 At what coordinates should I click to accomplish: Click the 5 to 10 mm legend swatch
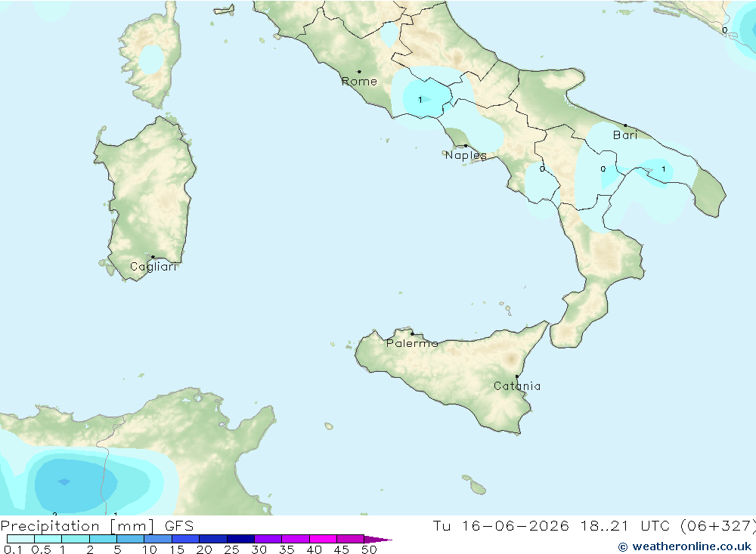click(130, 539)
